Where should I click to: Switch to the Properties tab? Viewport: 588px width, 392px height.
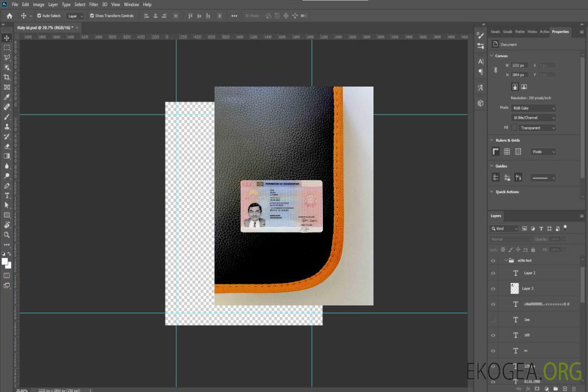coord(560,32)
